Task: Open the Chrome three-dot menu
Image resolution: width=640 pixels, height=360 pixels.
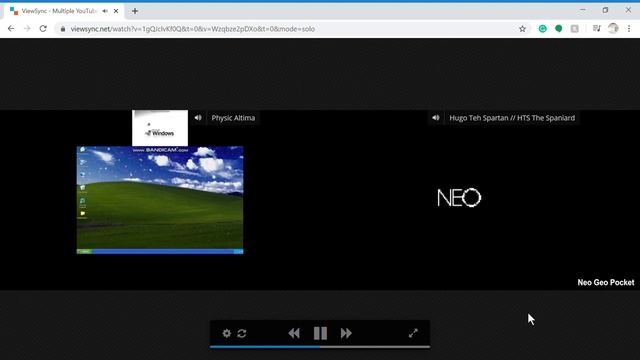Action: tap(629, 29)
